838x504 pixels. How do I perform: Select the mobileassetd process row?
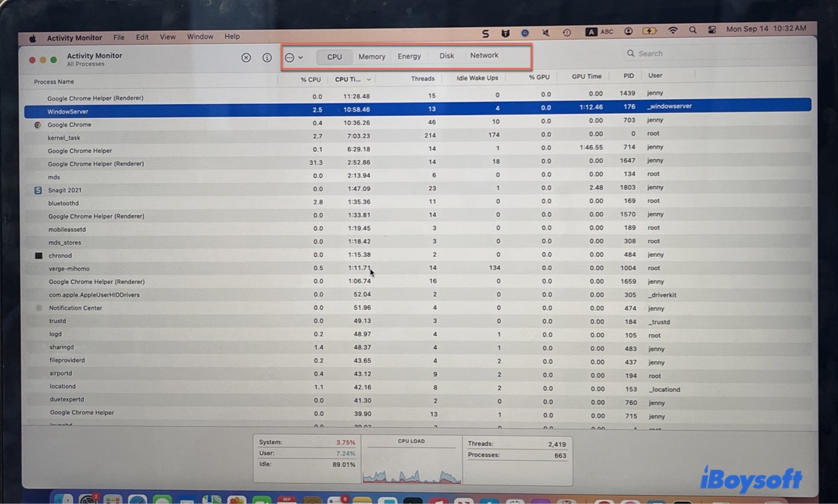pyautogui.click(x=418, y=228)
